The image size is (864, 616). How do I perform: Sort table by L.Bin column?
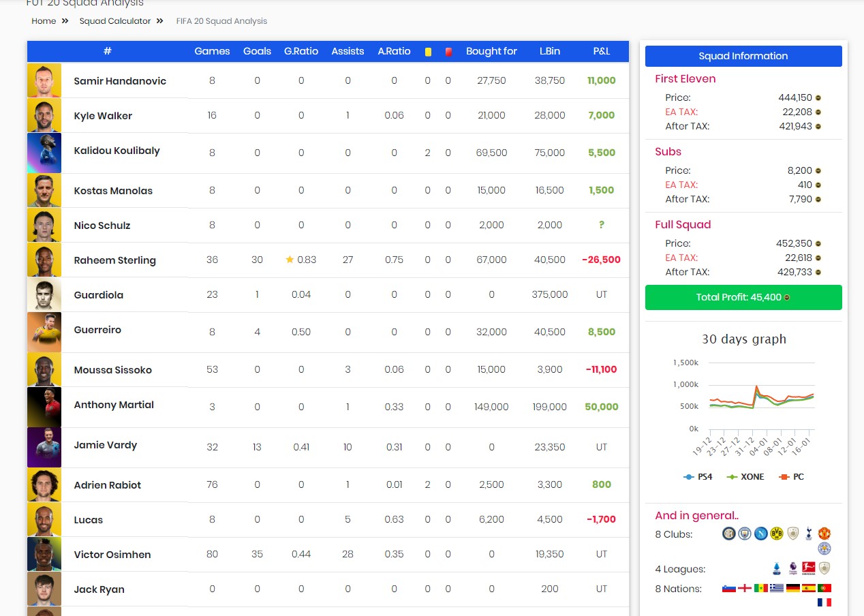pos(550,51)
